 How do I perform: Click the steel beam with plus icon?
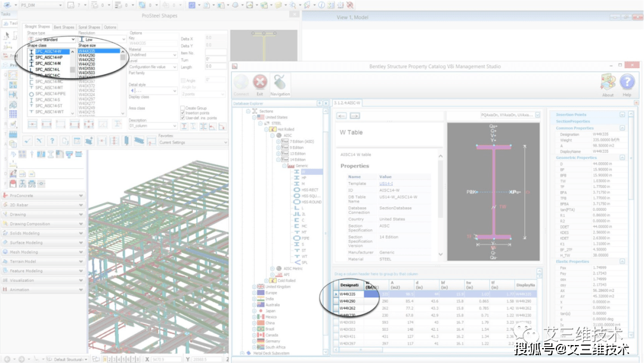(89, 141)
